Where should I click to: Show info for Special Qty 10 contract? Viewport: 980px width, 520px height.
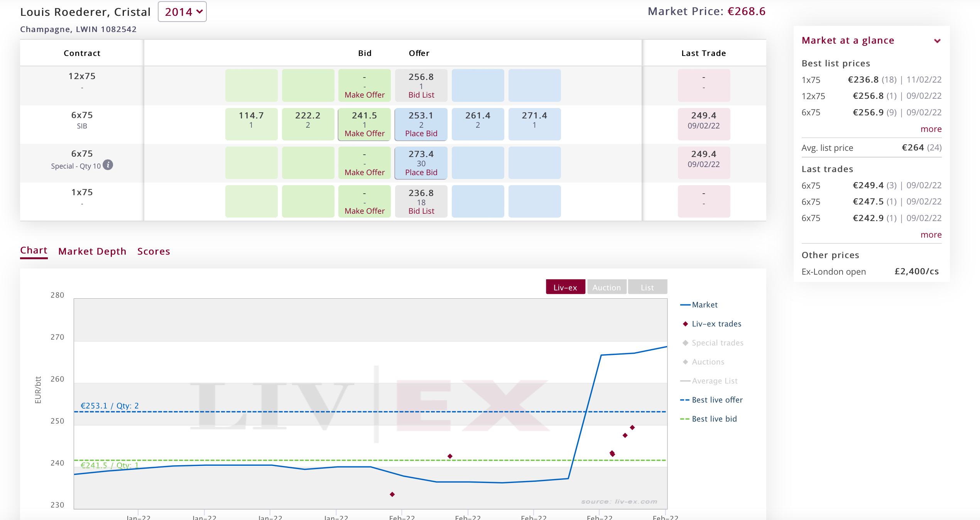[108, 165]
